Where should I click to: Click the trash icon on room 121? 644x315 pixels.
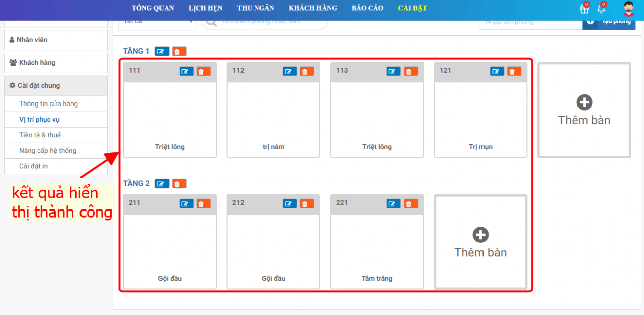coord(514,71)
